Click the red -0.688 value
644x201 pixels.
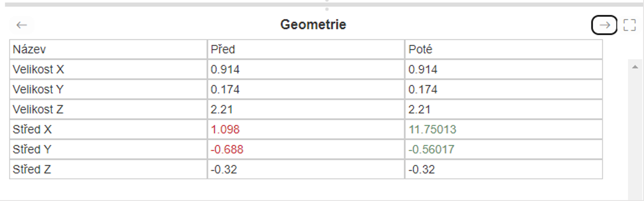(227, 149)
